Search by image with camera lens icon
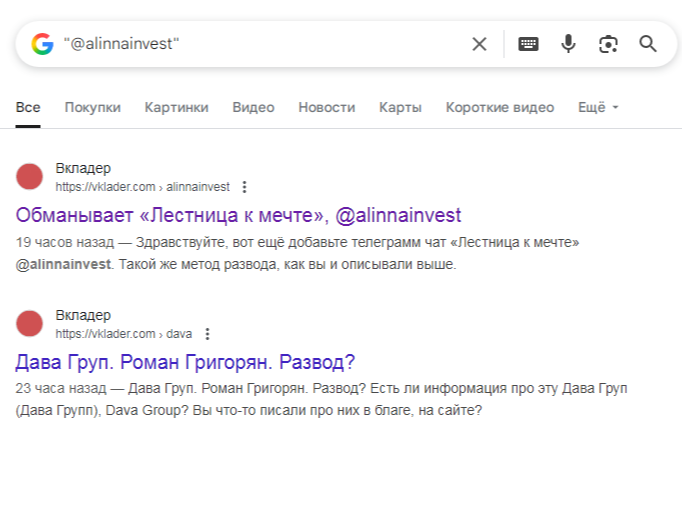Screen dimensions: 682x517 tap(608, 44)
